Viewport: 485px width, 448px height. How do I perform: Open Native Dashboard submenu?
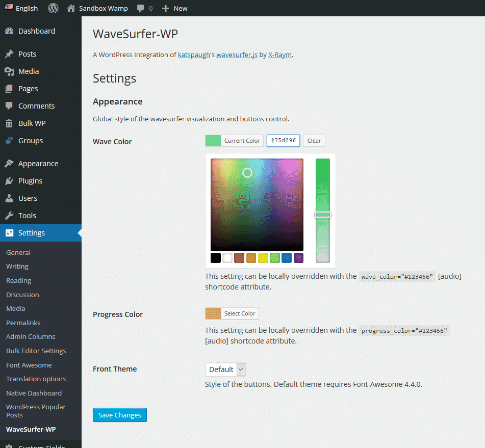(34, 393)
